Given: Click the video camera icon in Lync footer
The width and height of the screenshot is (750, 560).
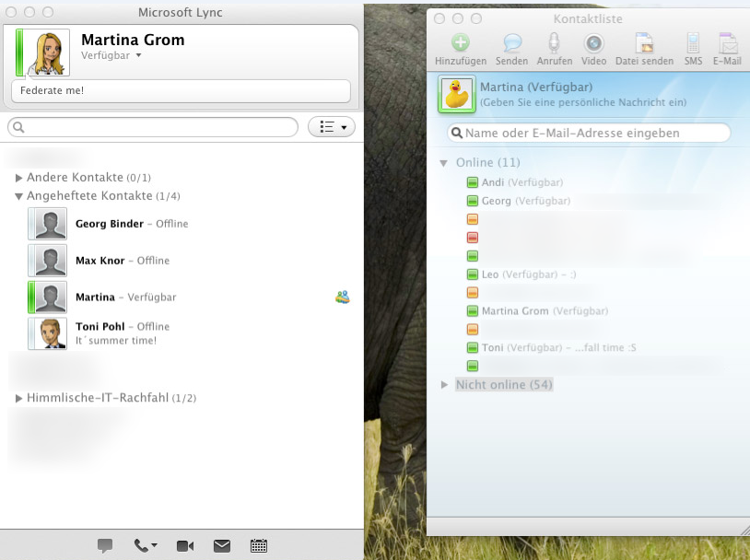Looking at the screenshot, I should point(185,546).
